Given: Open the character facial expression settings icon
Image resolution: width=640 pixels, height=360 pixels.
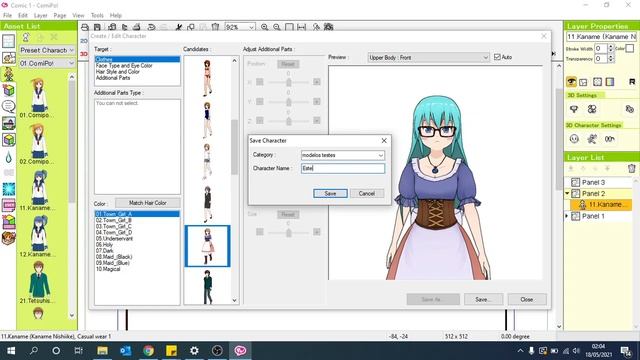Looking at the screenshot, I should tap(574, 139).
